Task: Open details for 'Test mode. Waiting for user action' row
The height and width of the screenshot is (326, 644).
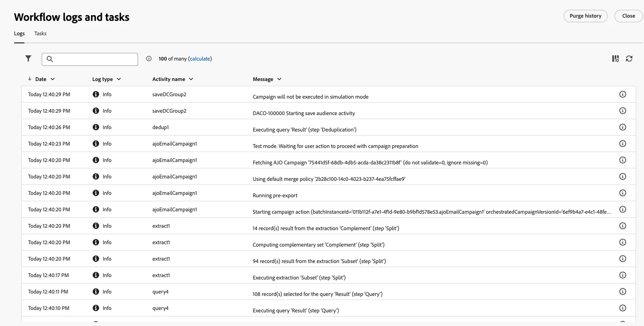Action: click(623, 144)
